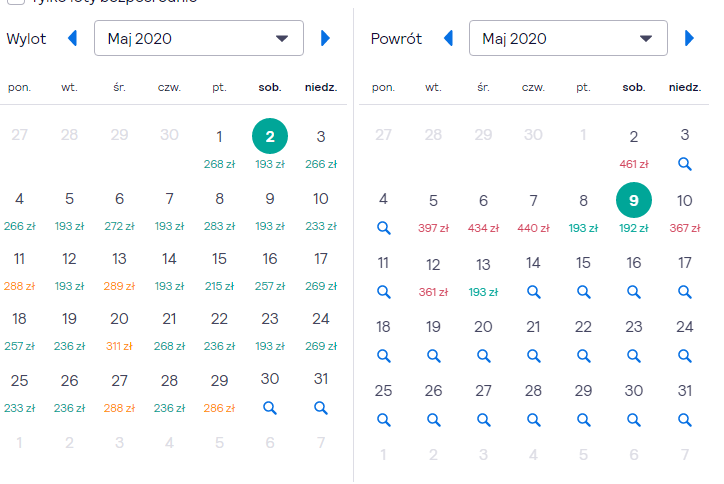Search return prices for May 17
The image size is (724, 484).
coord(685,292)
